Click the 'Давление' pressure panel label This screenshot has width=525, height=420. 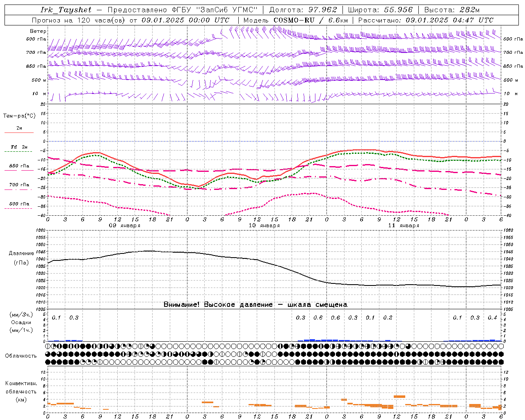tap(21, 253)
